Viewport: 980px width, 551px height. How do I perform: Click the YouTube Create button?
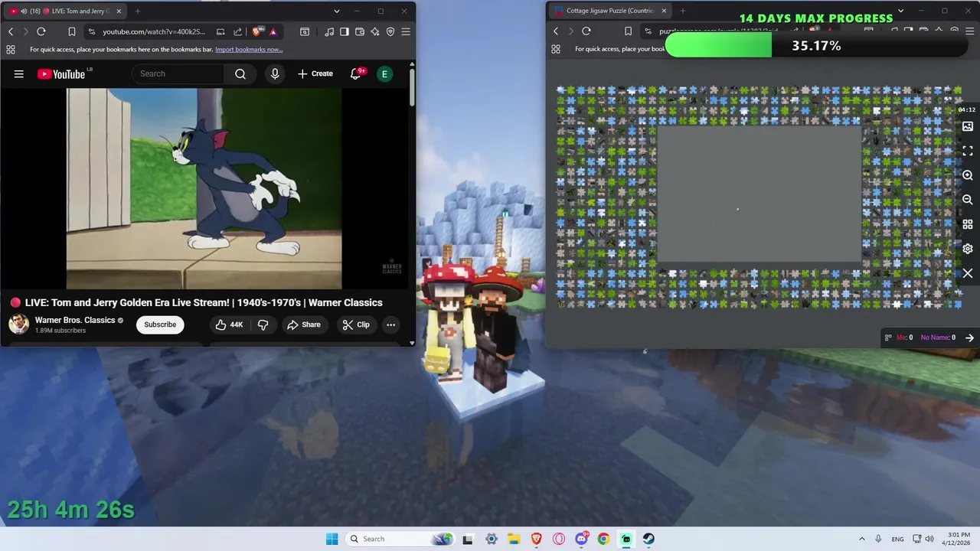[315, 73]
